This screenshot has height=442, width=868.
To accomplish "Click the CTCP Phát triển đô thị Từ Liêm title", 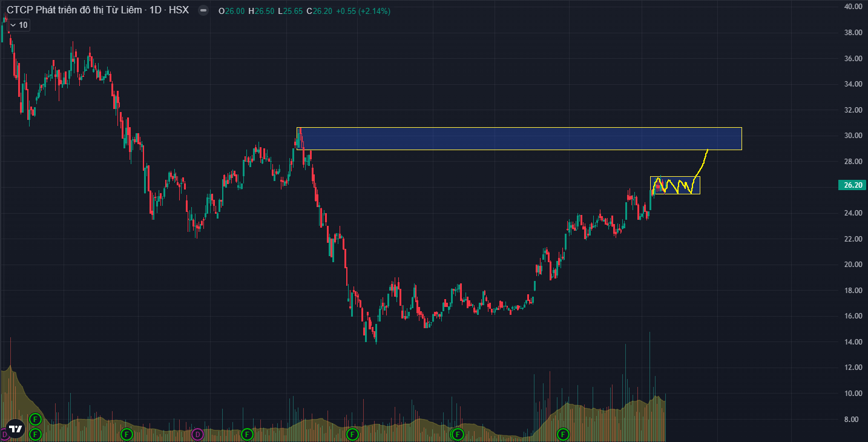I will (75, 11).
